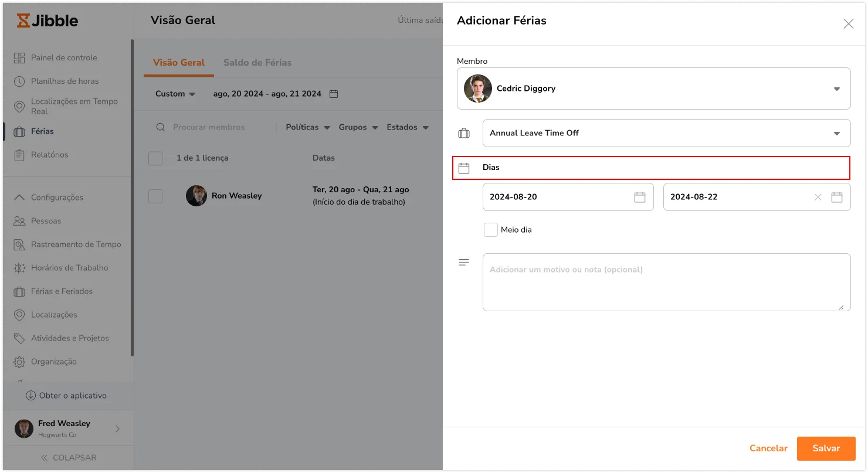Clear the end date with X icon

(818, 197)
